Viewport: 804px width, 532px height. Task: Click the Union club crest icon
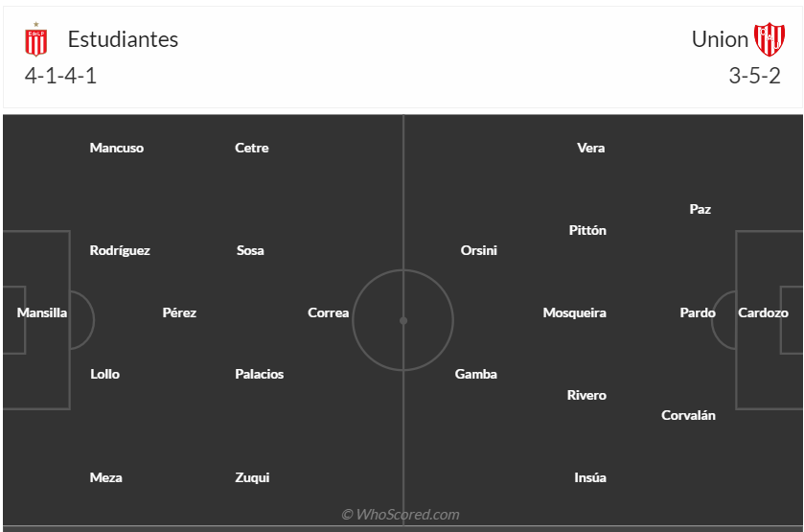(x=769, y=39)
